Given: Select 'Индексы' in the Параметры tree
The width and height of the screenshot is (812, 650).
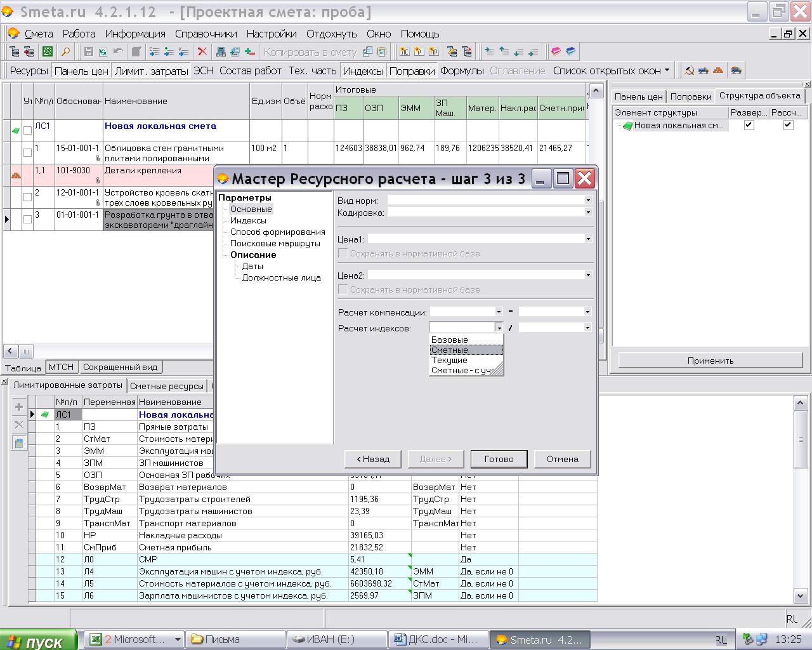Looking at the screenshot, I should tap(248, 220).
